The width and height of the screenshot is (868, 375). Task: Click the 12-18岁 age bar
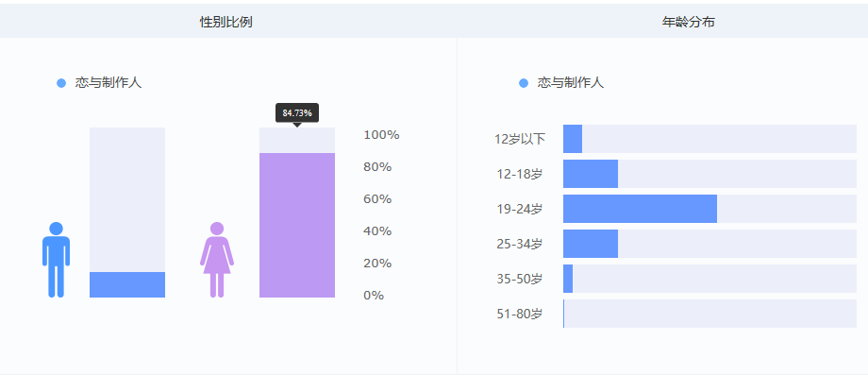(x=591, y=174)
